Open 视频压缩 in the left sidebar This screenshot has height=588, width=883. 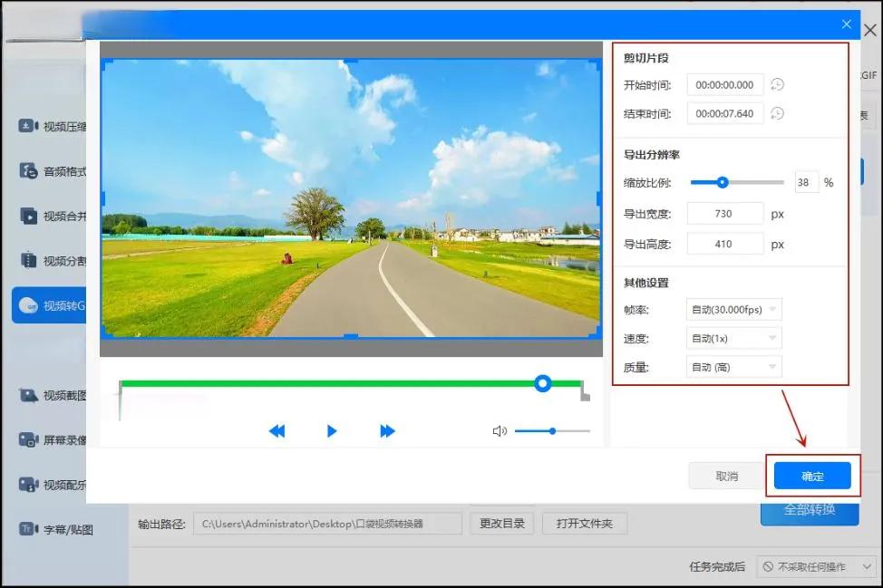click(x=52, y=126)
